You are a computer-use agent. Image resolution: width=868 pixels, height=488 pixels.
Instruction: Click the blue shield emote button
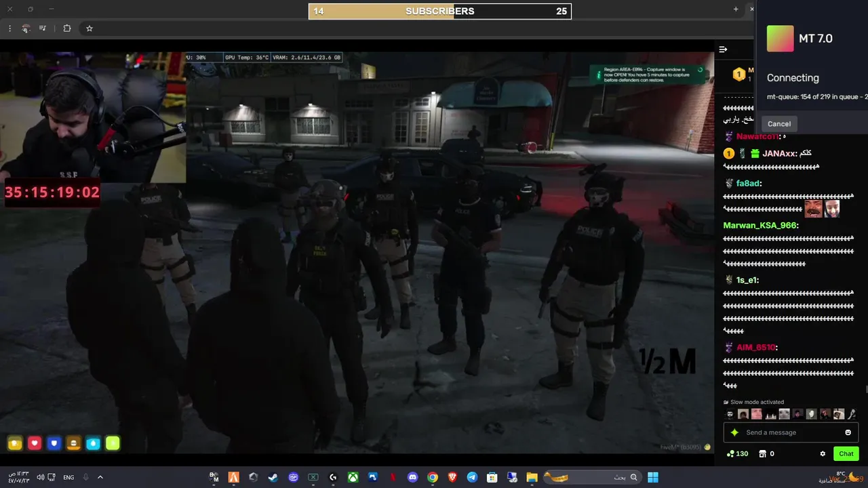(x=54, y=443)
